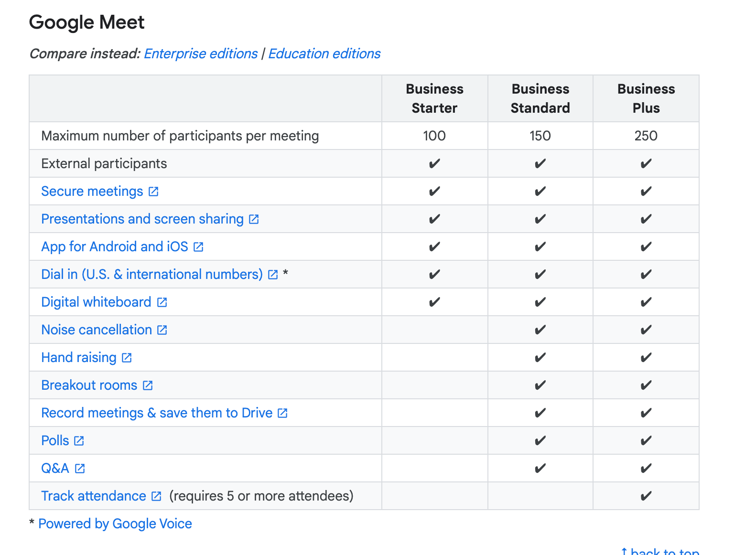This screenshot has width=756, height=555.
Task: Click the 150 participants cell under Business Standard
Action: 540,136
